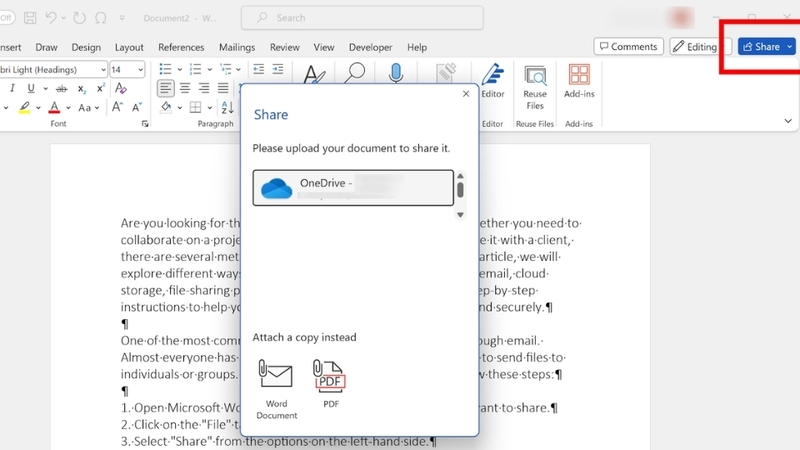
Task: Open the Customize Quick Access Toolbar dropdown
Action: (x=122, y=18)
